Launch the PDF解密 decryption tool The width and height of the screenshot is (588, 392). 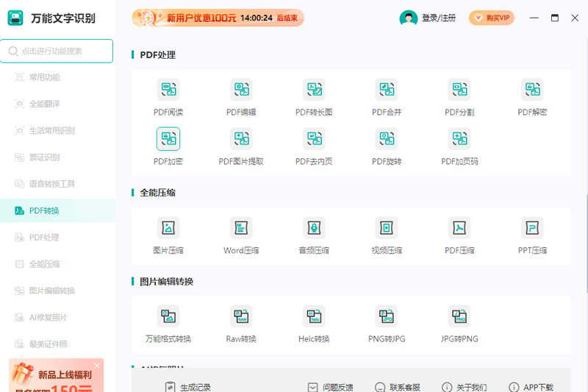[532, 89]
